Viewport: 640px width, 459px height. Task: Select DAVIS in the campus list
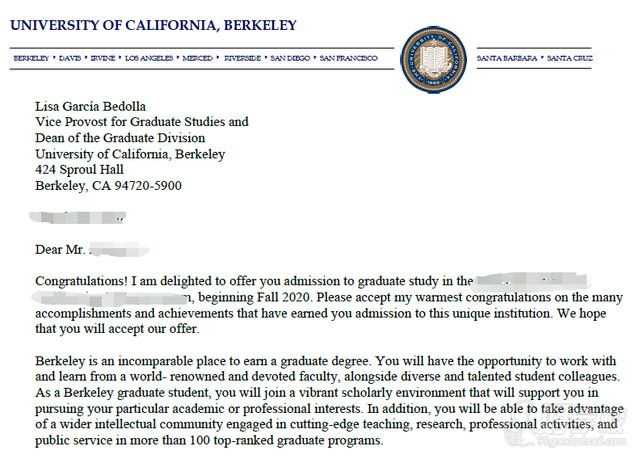coord(72,58)
